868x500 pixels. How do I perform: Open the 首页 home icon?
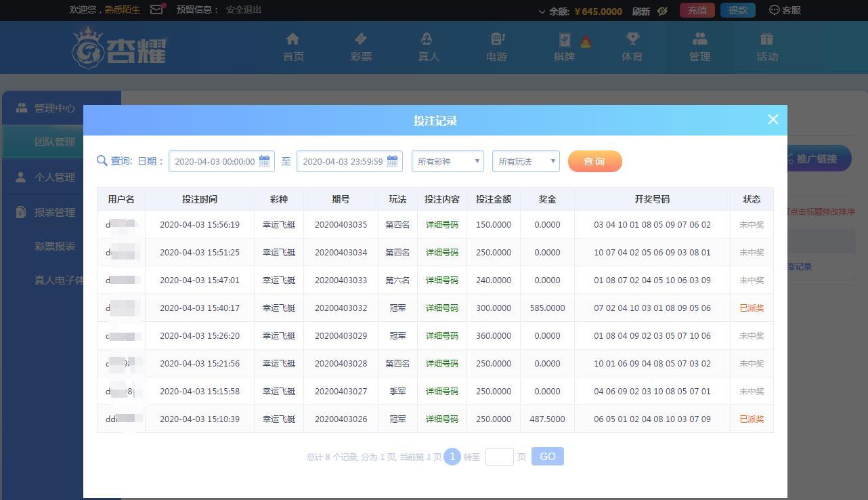pos(292,39)
